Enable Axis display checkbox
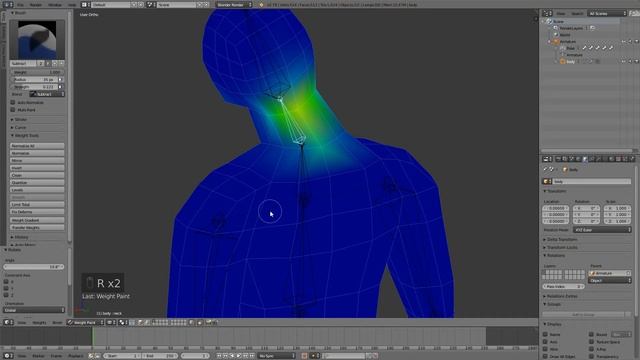This screenshot has width=640, height=360. [x=545, y=342]
